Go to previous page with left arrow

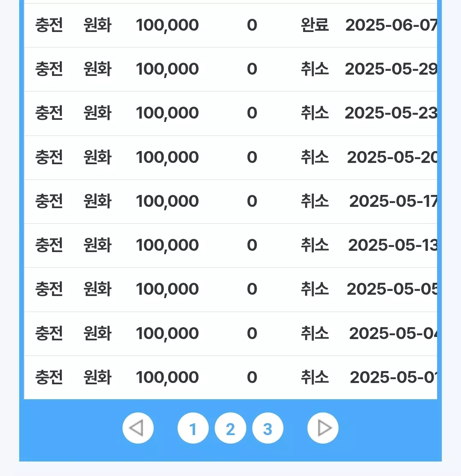[x=138, y=428]
